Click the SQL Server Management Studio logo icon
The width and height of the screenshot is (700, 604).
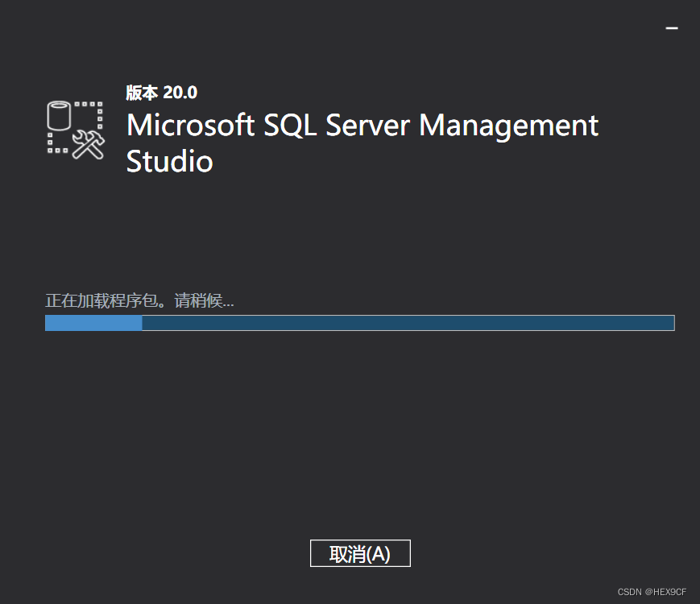76,130
